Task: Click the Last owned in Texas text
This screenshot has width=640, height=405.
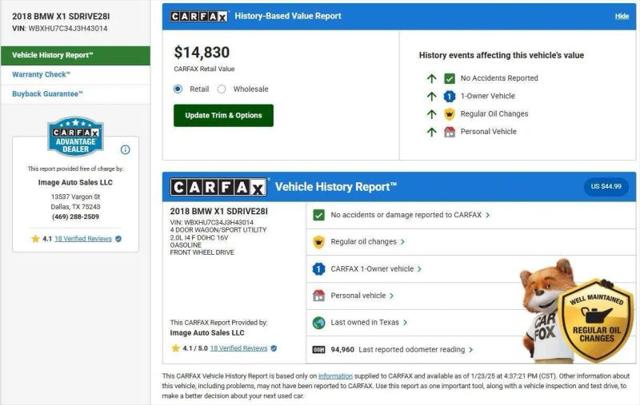Action: (364, 323)
